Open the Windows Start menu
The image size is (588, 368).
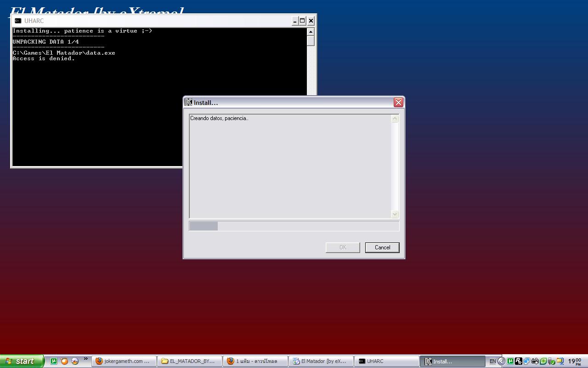tap(22, 361)
